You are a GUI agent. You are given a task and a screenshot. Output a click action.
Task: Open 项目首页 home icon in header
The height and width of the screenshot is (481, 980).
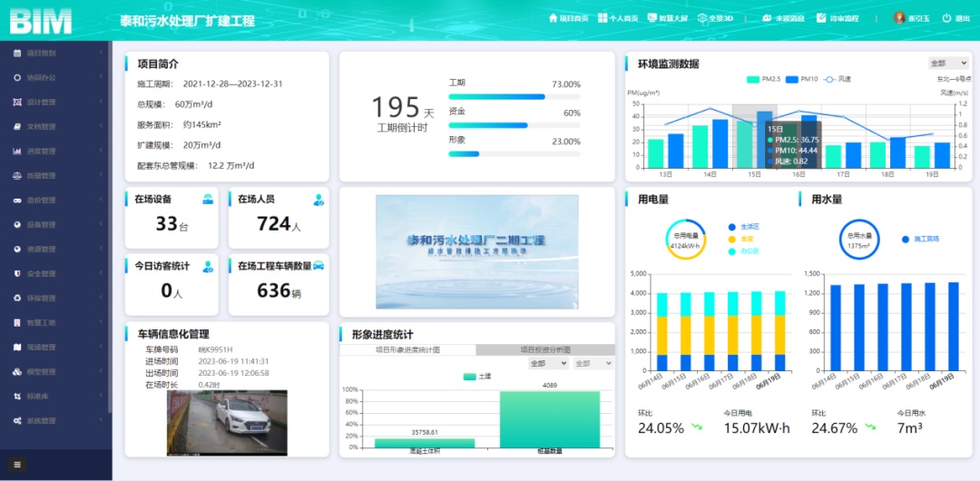(x=553, y=18)
